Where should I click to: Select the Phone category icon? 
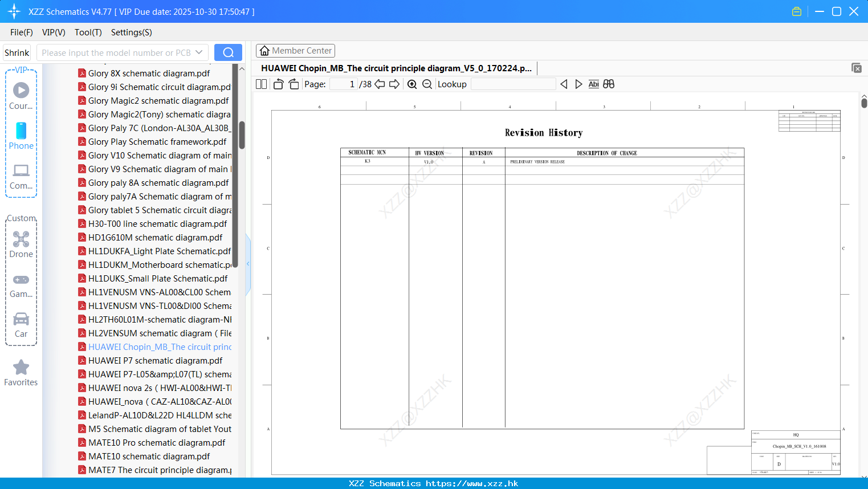21,136
